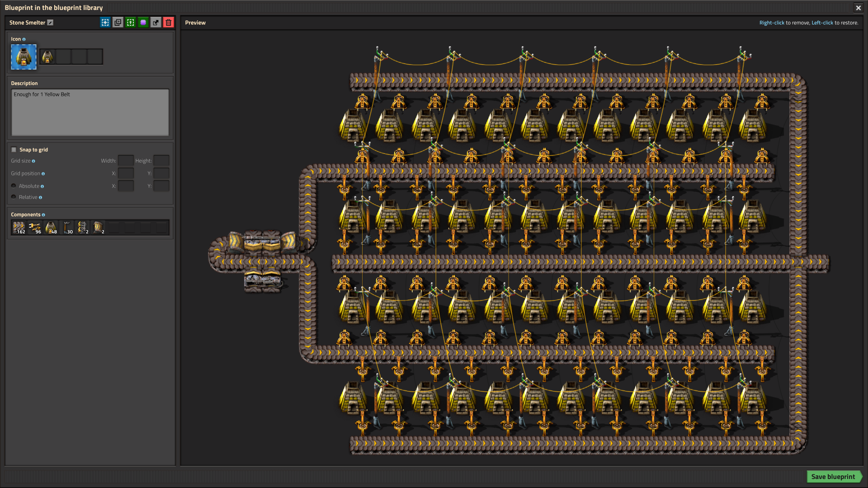The height and width of the screenshot is (488, 868).
Task: Click the blue select new contents icon
Action: coord(105,23)
